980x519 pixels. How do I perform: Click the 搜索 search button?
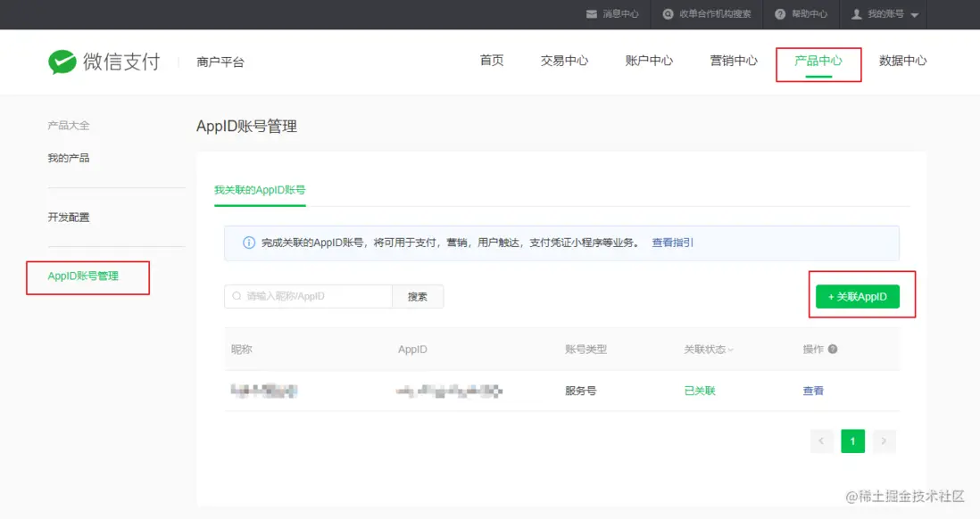pos(418,295)
